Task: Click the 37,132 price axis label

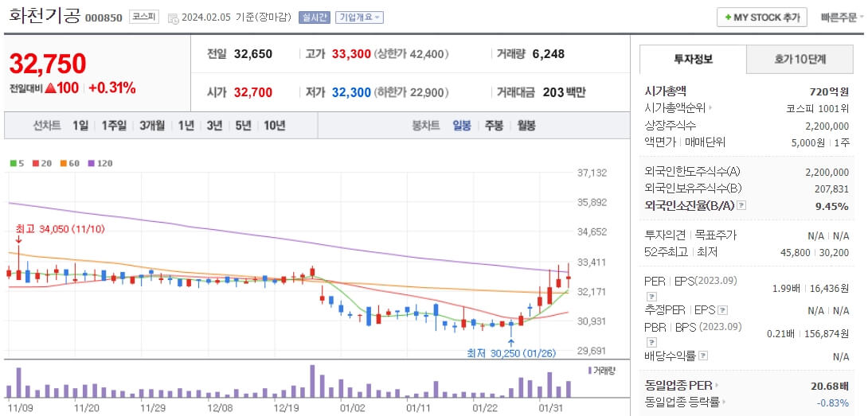Action: point(592,173)
